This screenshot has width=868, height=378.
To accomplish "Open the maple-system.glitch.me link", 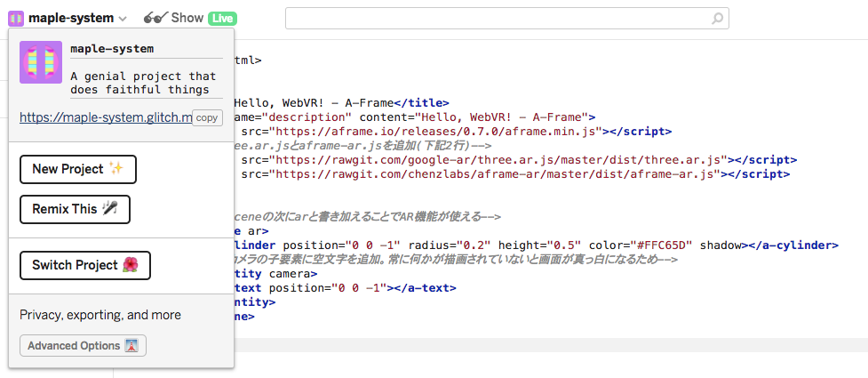I will click(x=106, y=117).
